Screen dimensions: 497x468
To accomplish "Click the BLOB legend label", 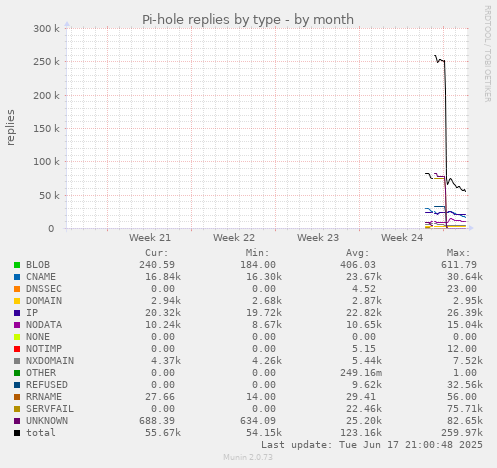I will (38, 265).
